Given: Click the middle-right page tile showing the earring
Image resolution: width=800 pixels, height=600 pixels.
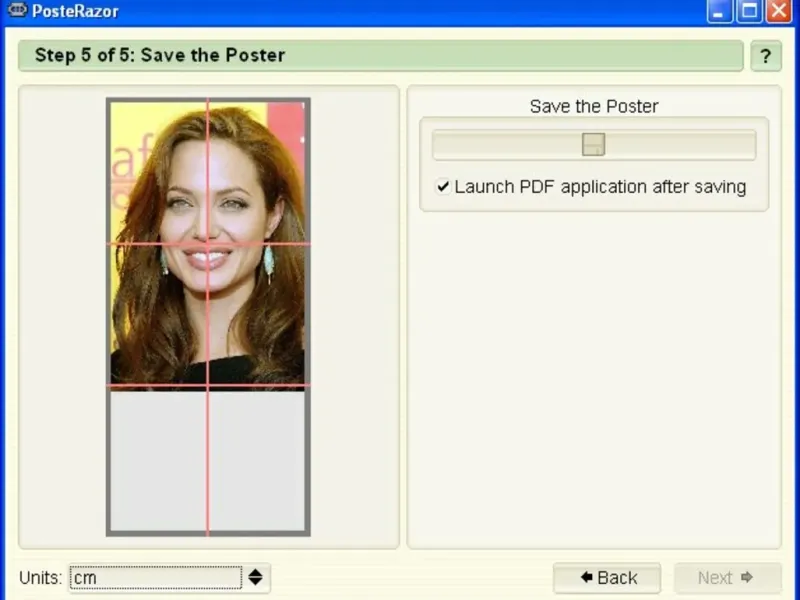Looking at the screenshot, I should (x=257, y=314).
